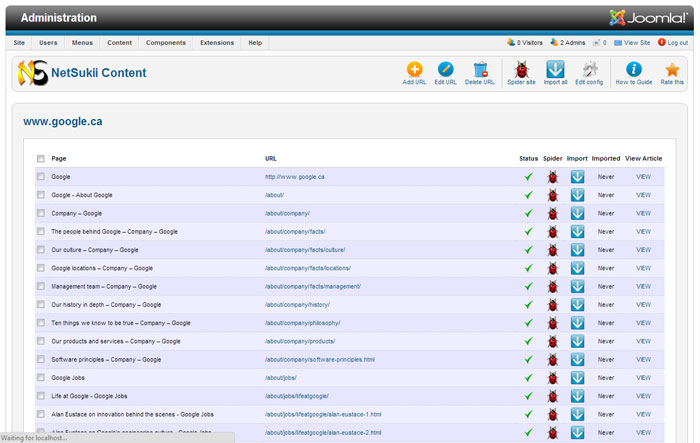
Task: Spider the Company – Google row
Action: tap(553, 213)
